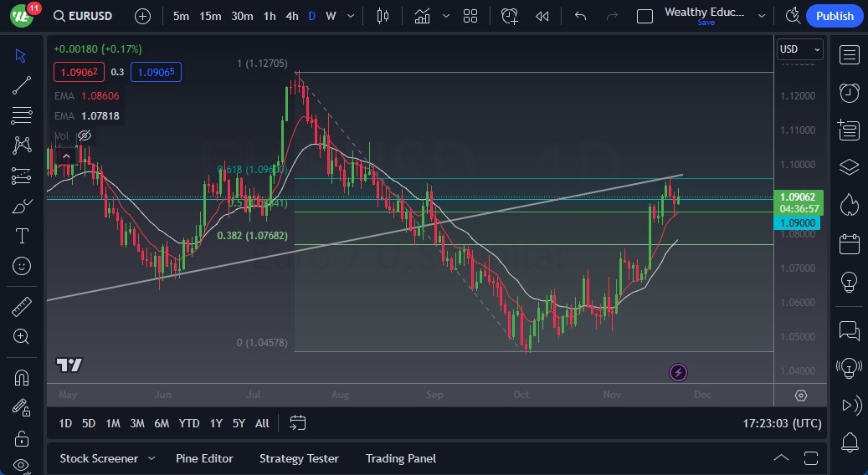Image resolution: width=868 pixels, height=475 pixels.
Task: Select the Text annotation tool
Action: [x=22, y=236]
